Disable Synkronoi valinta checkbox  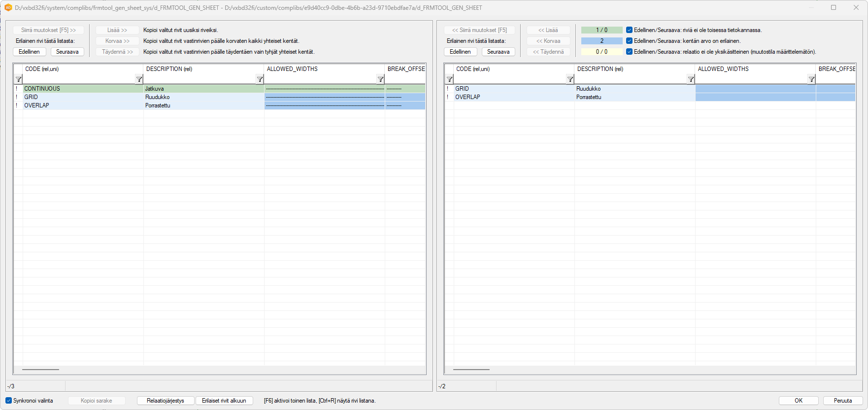pos(8,401)
